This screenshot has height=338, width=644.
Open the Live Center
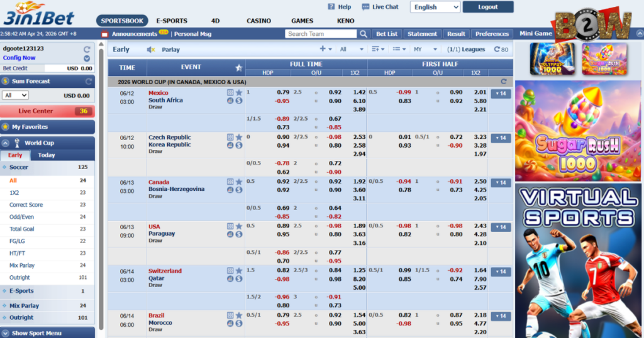pos(47,111)
